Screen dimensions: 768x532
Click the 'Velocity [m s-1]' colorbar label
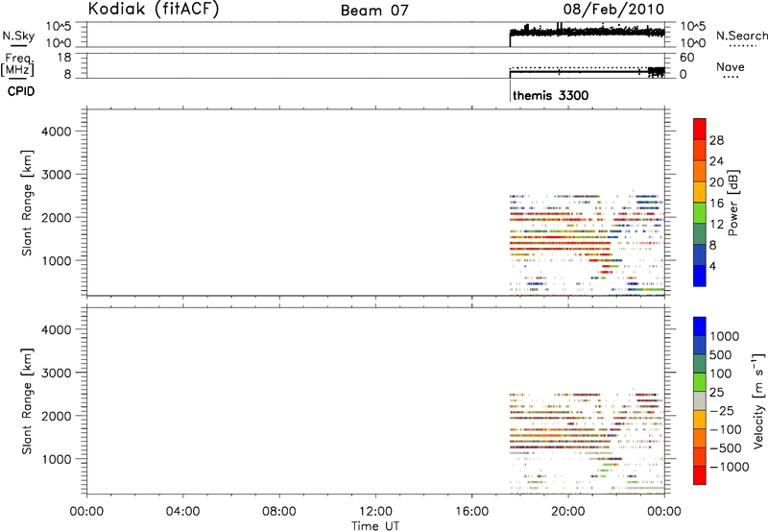tap(758, 400)
